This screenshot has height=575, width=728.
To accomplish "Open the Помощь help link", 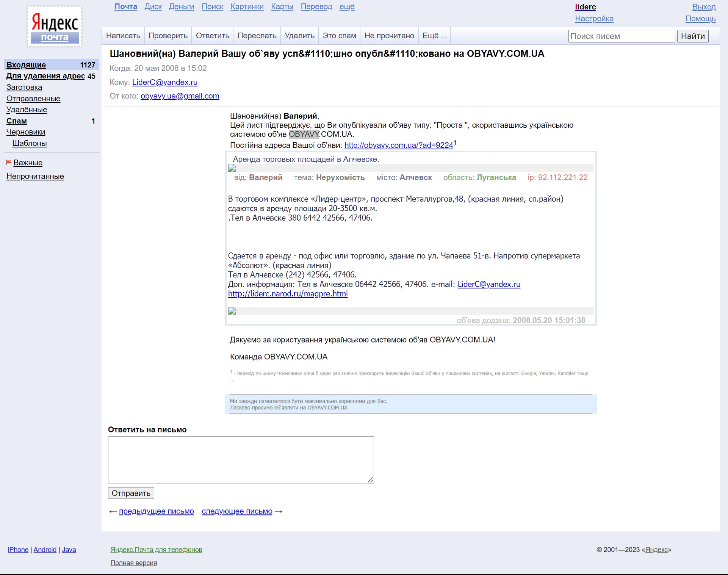I will tap(701, 19).
